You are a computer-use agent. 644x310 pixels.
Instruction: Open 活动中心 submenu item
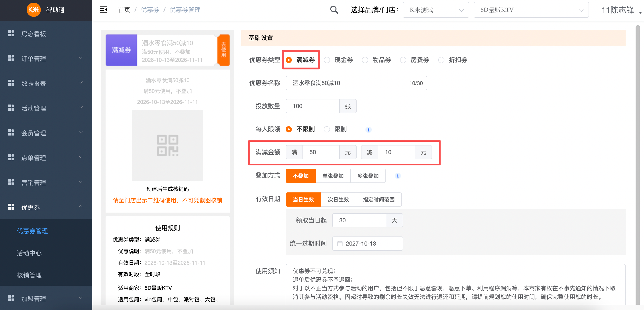pyautogui.click(x=29, y=253)
